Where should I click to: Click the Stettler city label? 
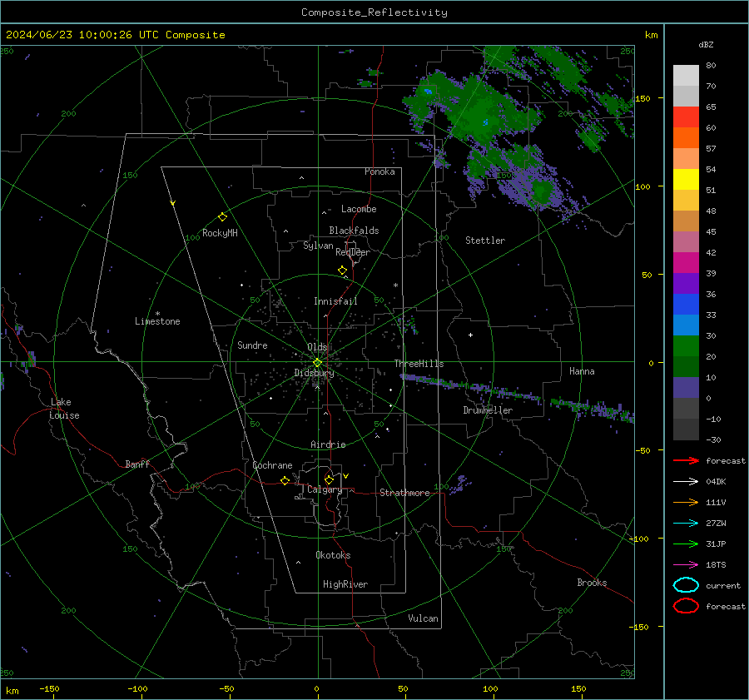pos(485,241)
